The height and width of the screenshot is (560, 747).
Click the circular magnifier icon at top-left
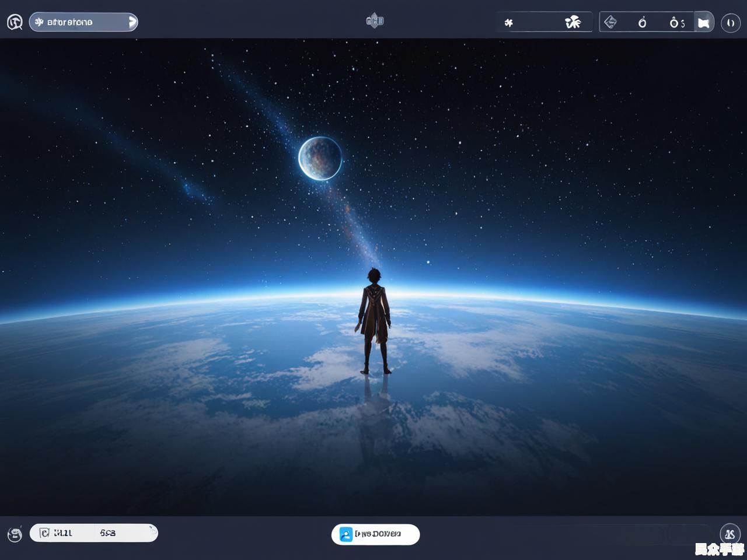pyautogui.click(x=15, y=22)
